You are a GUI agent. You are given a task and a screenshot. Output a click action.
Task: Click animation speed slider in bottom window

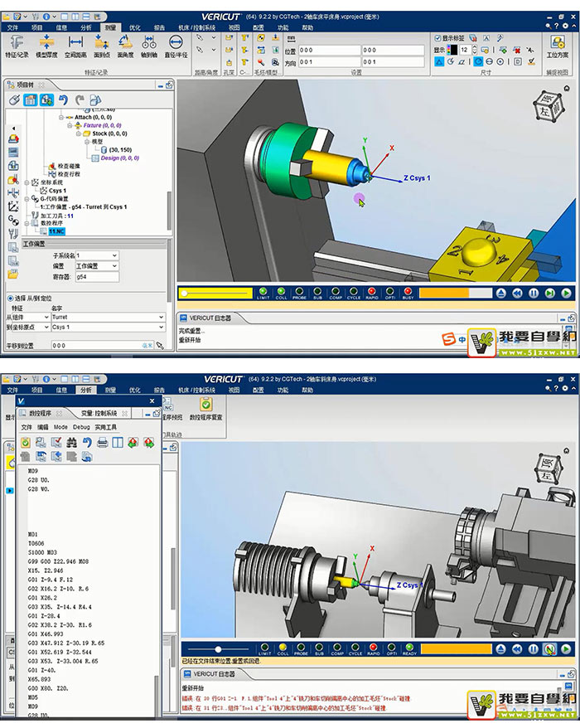click(x=218, y=649)
